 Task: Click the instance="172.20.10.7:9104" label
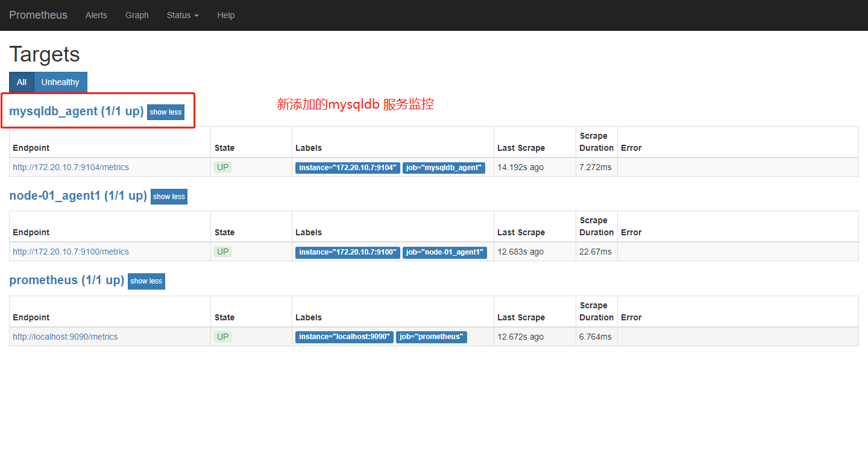pos(348,168)
